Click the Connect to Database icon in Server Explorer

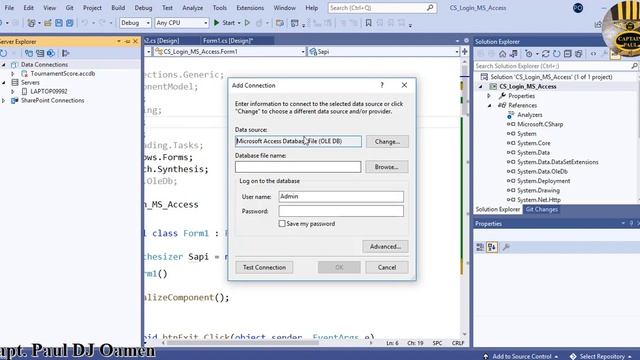tap(29, 53)
